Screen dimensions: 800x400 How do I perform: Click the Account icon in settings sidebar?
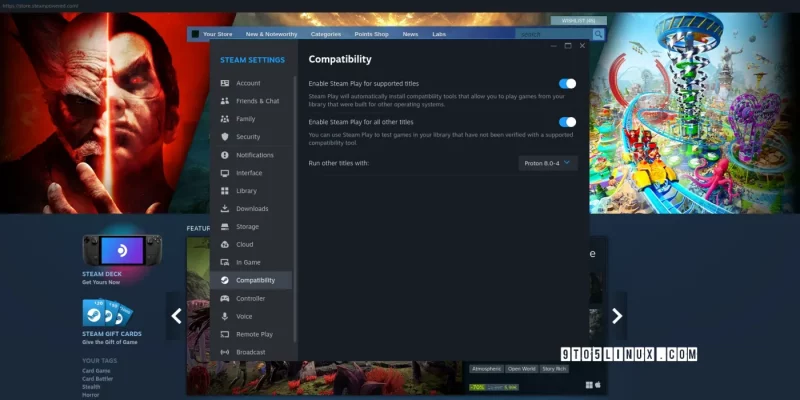[x=224, y=83]
